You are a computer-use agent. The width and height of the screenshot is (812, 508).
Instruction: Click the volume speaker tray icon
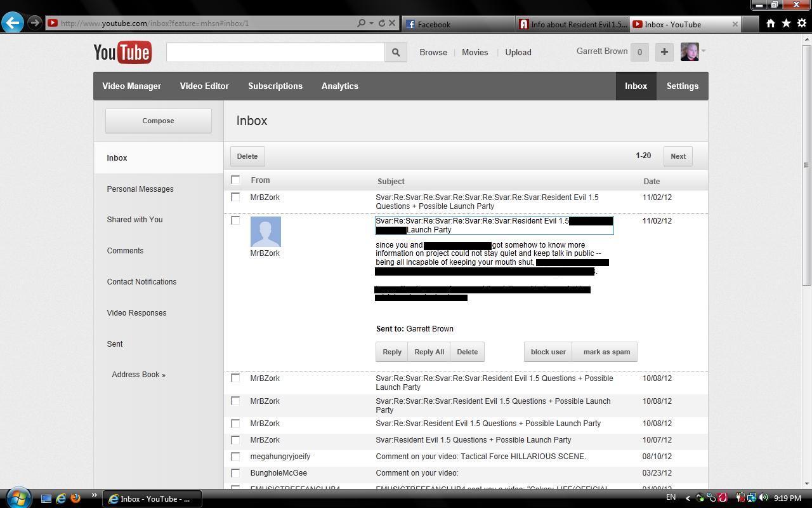(763, 498)
